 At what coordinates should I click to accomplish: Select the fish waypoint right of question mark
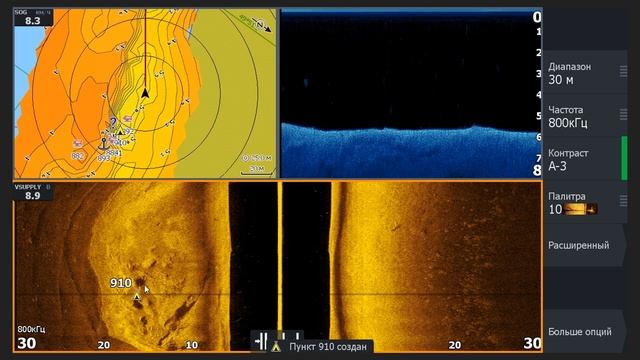pyautogui.click(x=127, y=119)
